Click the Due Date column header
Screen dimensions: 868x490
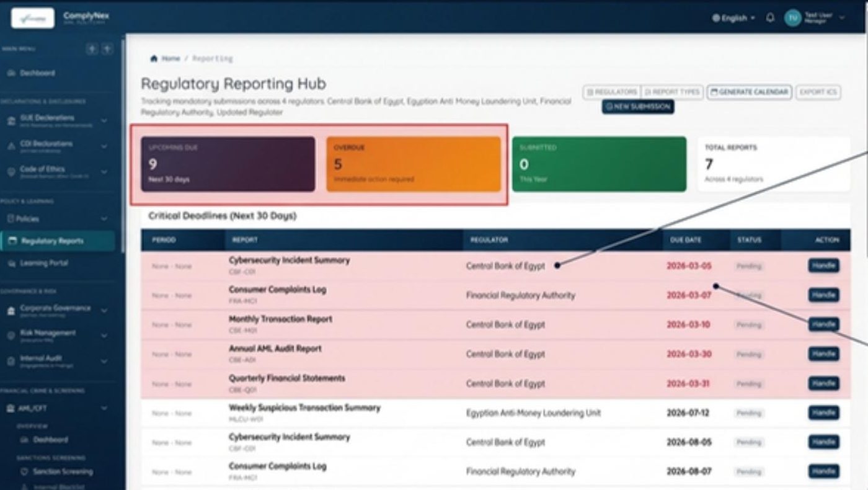(x=686, y=240)
